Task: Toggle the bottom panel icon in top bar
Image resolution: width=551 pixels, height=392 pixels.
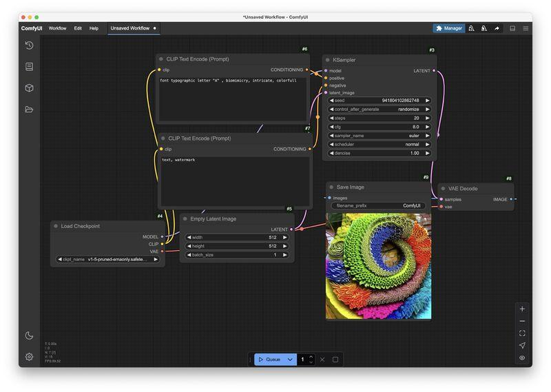Action: [x=512, y=28]
